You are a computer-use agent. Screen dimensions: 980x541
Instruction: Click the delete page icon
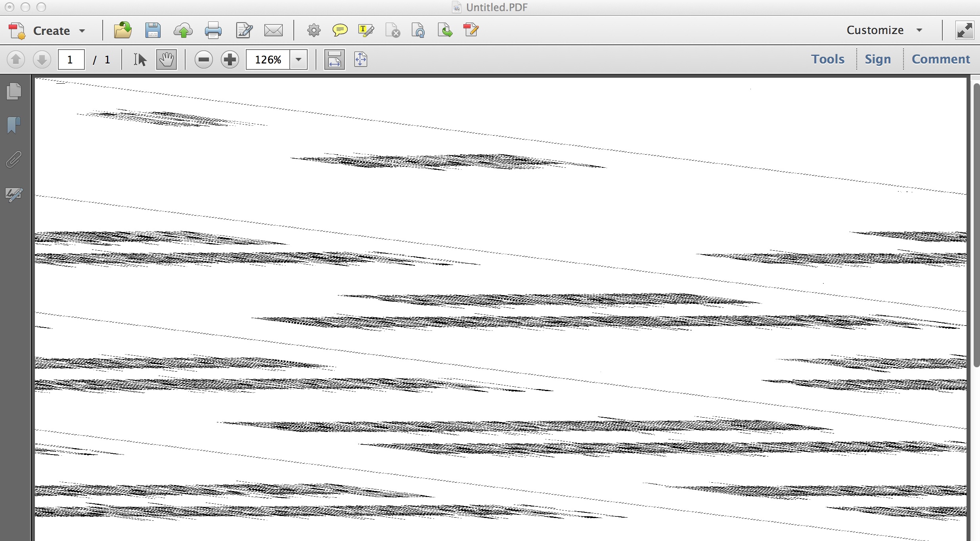(392, 30)
